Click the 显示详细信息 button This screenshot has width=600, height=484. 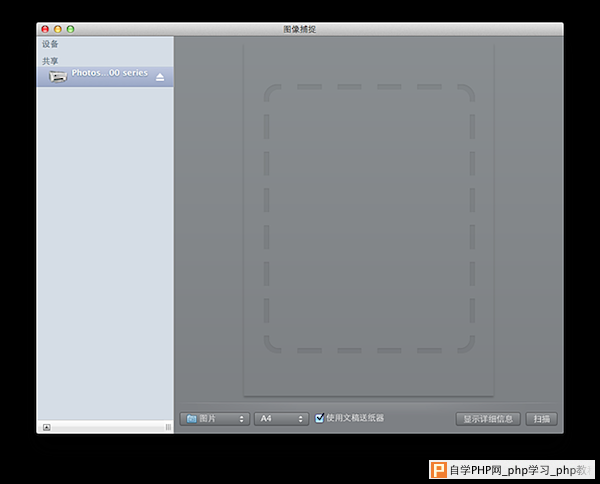coord(487,419)
